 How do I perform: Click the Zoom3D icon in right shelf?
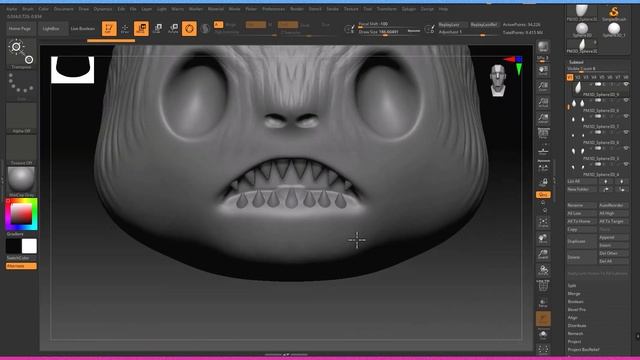pos(543,254)
